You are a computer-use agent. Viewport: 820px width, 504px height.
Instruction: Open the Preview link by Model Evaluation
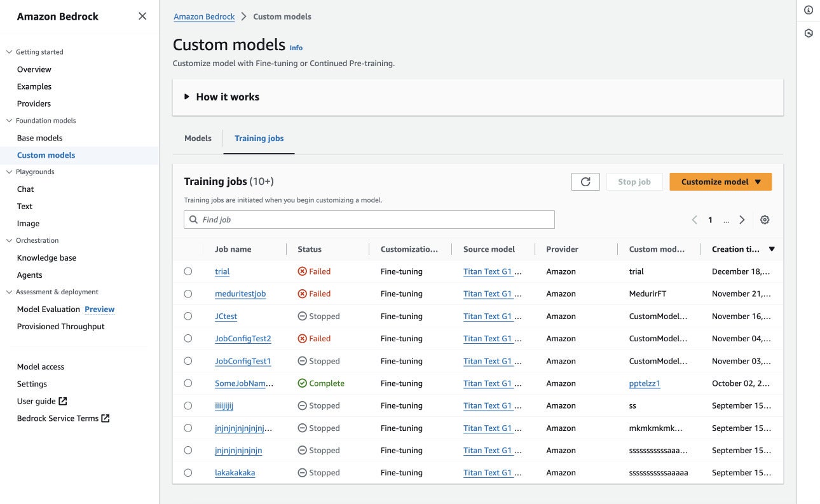click(x=100, y=310)
